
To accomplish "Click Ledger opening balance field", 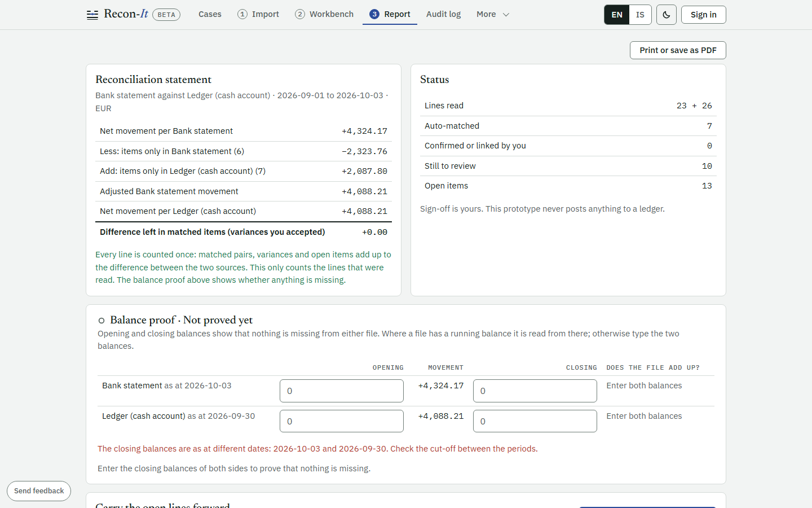I will click(x=342, y=421).
